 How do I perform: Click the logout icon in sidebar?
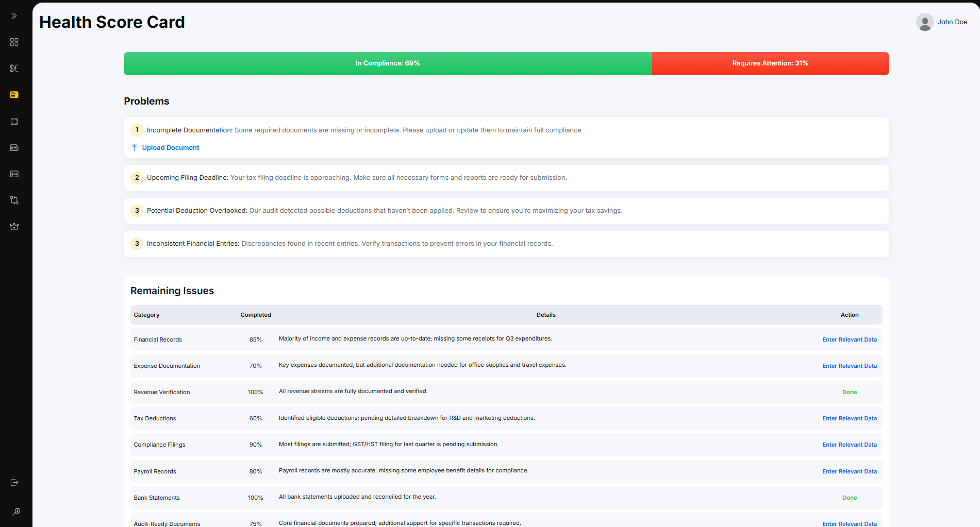pyautogui.click(x=14, y=483)
